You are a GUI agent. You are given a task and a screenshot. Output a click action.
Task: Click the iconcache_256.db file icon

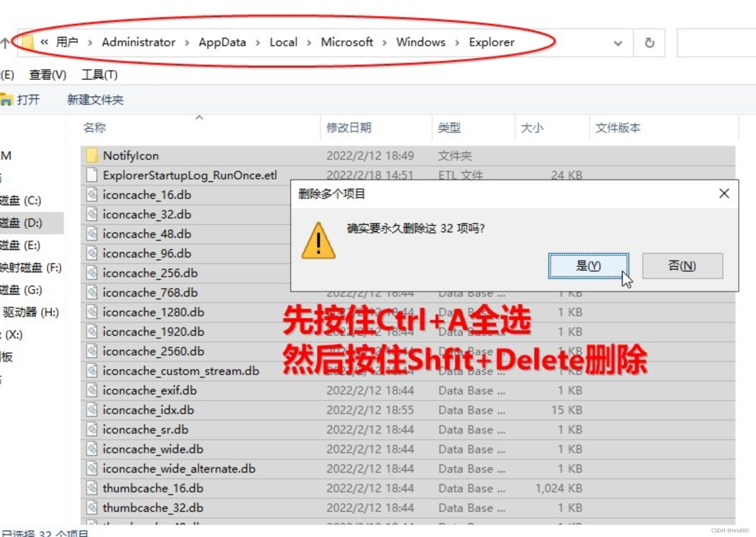click(x=92, y=273)
